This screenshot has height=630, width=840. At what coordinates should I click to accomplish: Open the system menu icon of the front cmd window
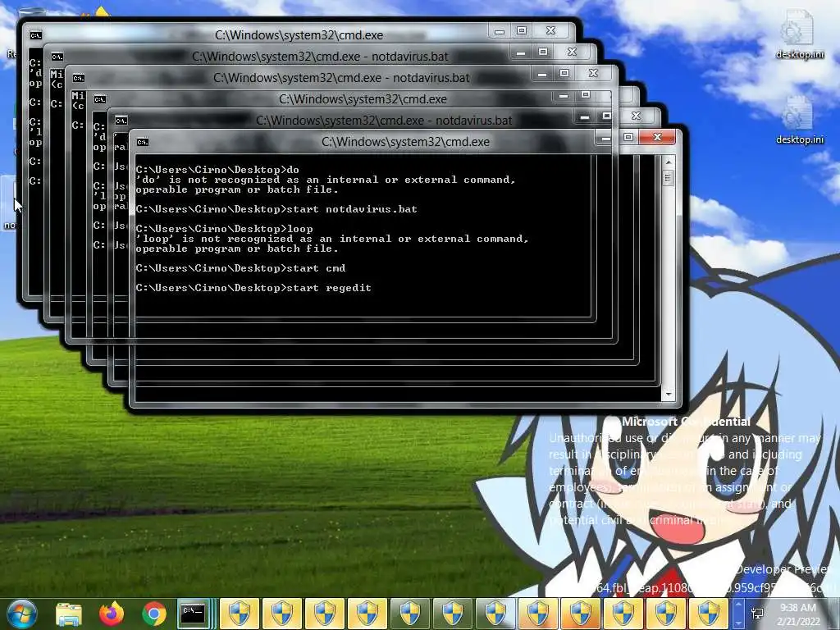pos(143,142)
